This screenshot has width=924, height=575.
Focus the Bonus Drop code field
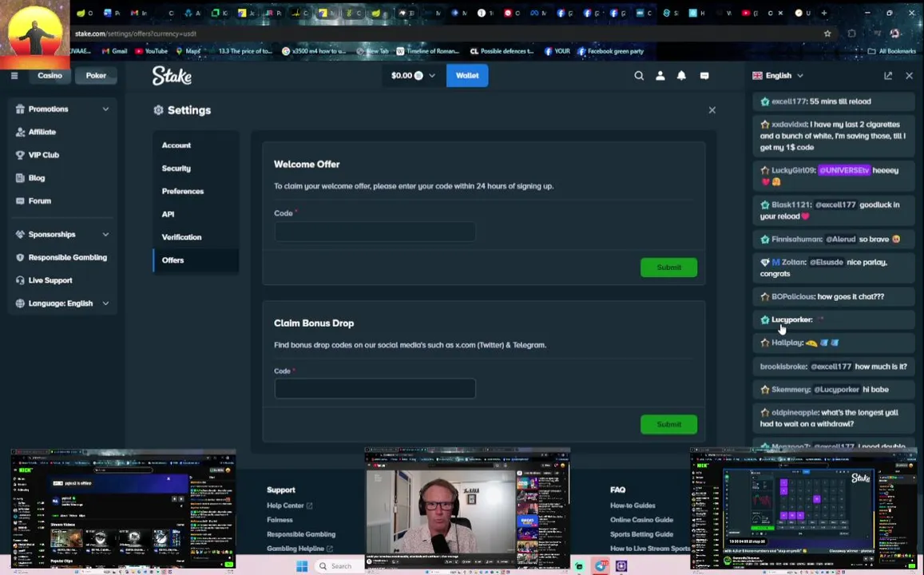375,389
